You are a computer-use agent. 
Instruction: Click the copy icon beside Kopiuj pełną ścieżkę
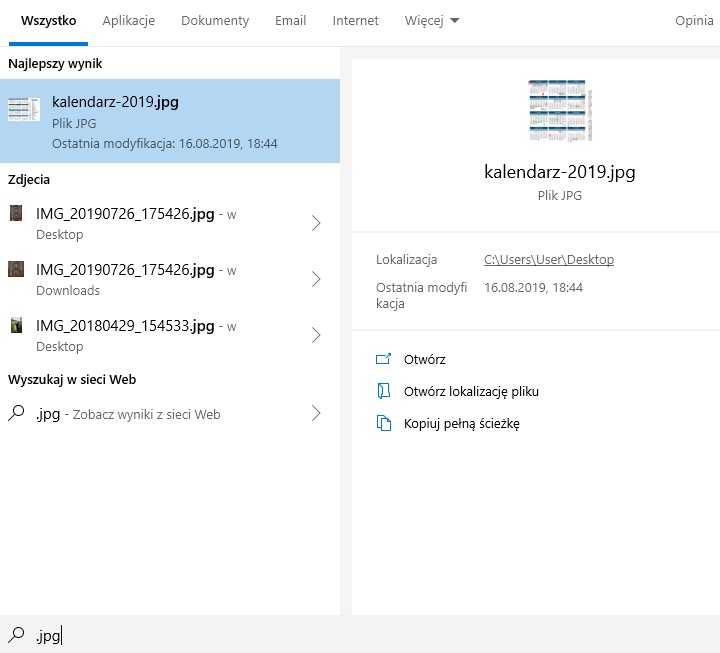click(x=383, y=423)
